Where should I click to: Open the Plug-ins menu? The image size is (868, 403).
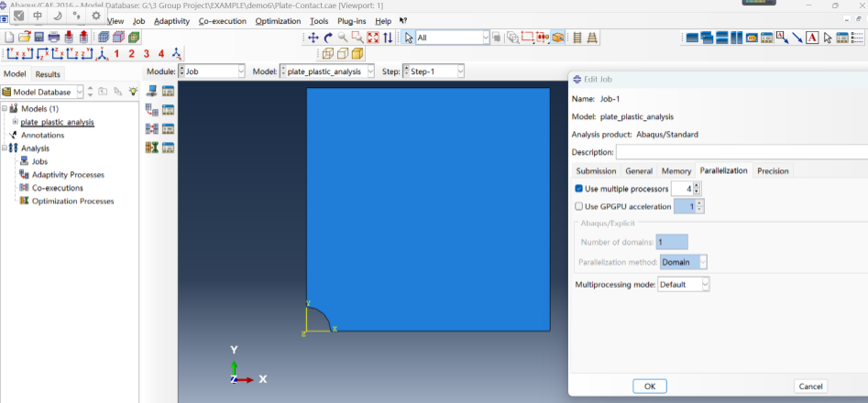click(350, 21)
